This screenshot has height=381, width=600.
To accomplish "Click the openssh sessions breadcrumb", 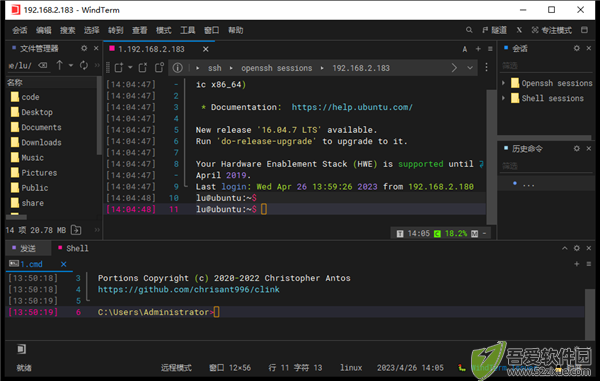I will (x=276, y=68).
